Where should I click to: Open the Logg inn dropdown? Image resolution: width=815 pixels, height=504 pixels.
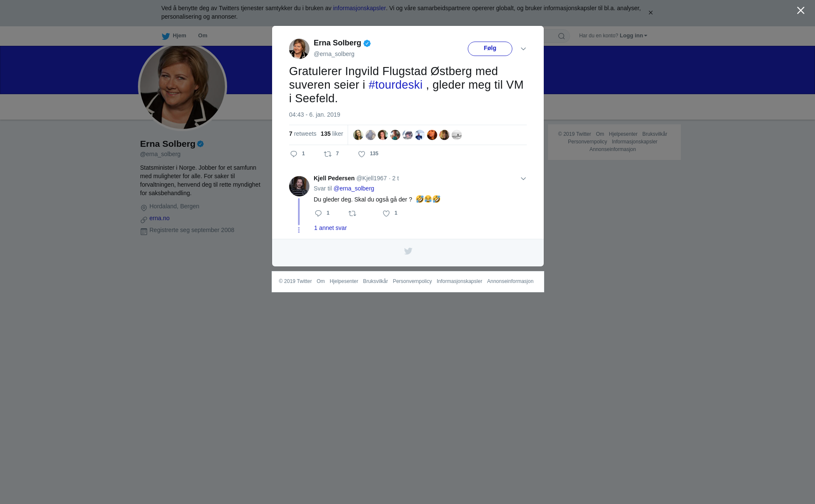click(x=633, y=36)
